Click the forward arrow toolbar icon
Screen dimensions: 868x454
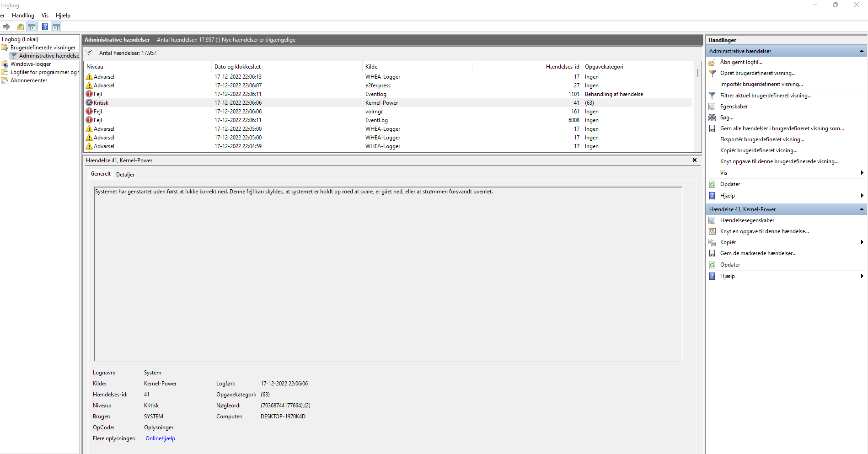pos(6,27)
